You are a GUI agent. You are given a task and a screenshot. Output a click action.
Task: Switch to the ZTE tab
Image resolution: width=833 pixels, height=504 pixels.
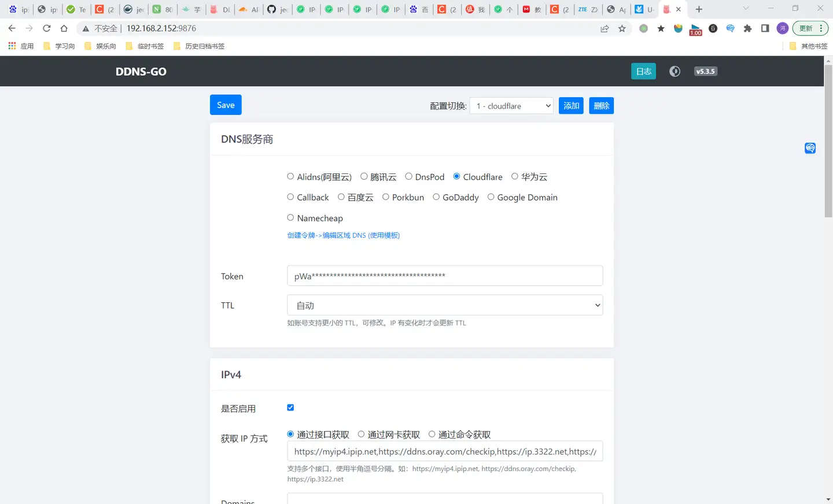click(588, 9)
